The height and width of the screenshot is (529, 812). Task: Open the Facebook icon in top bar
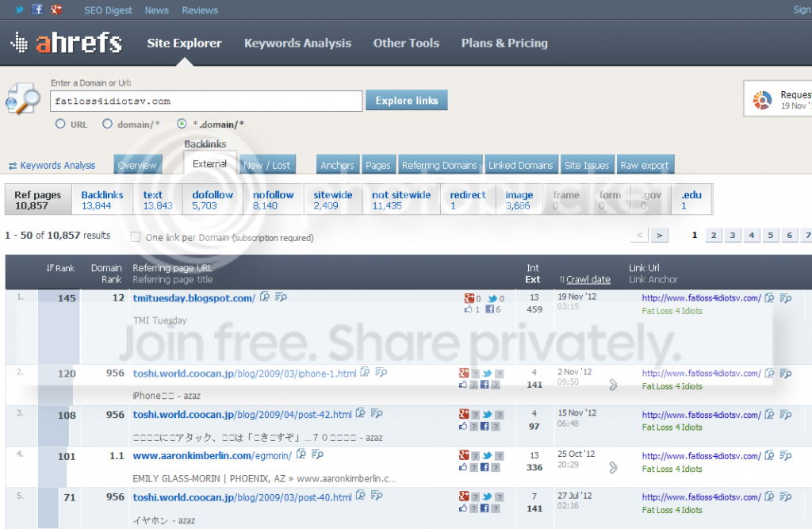(37, 10)
